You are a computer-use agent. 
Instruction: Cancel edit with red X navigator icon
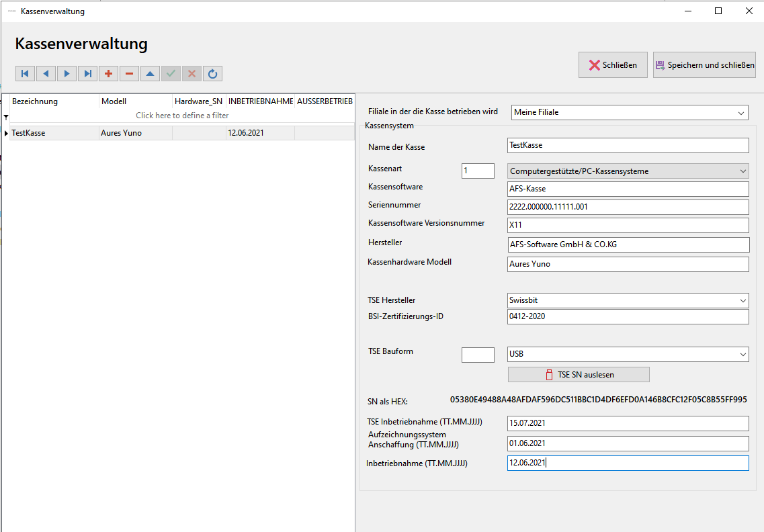coord(192,74)
